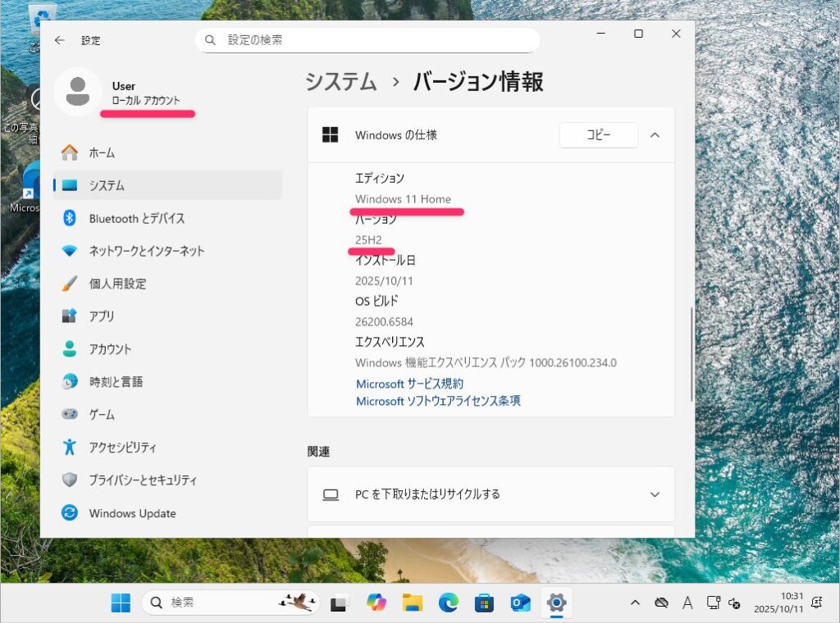This screenshot has width=840, height=623.
Task: Open Microsoft Store from the taskbar
Action: click(x=484, y=603)
